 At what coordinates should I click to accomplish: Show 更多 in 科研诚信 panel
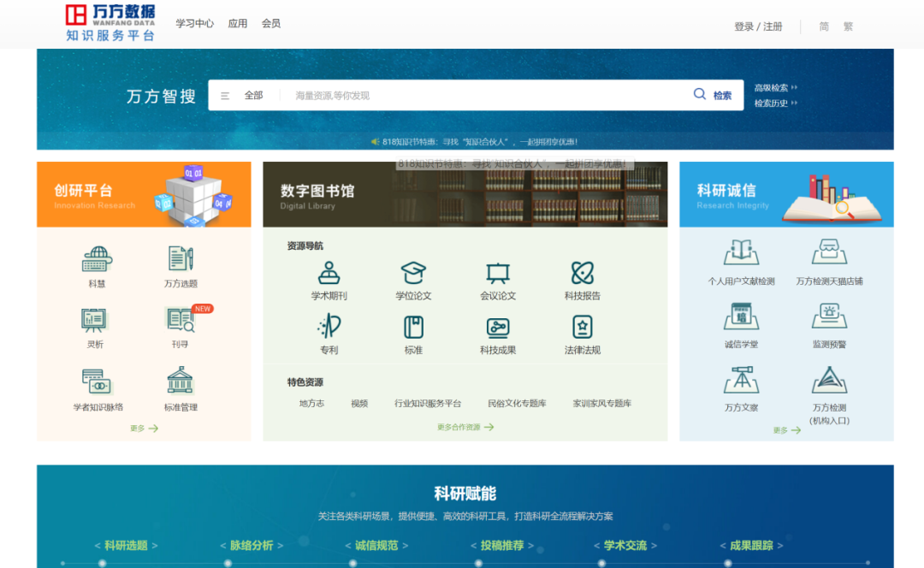pos(787,430)
